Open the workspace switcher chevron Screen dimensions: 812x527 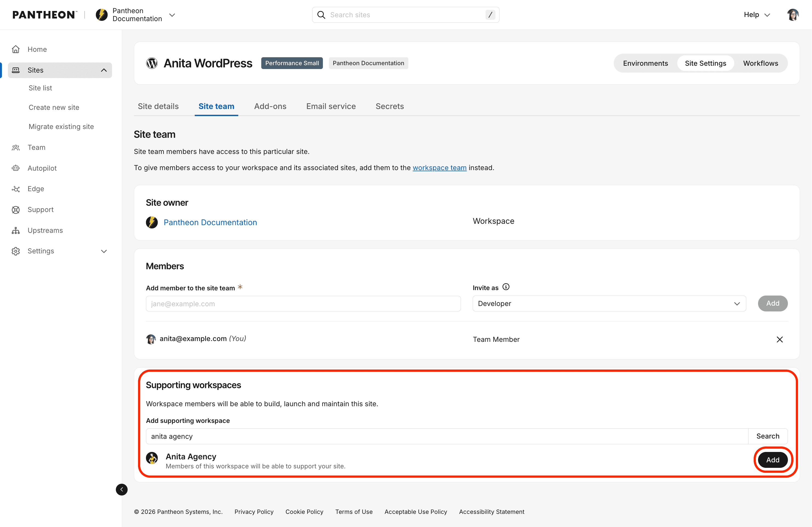click(x=172, y=15)
